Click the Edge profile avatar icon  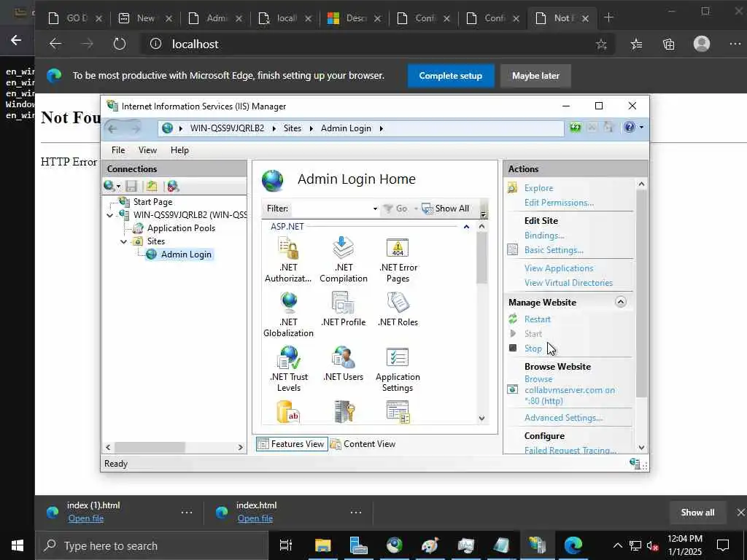(x=701, y=44)
